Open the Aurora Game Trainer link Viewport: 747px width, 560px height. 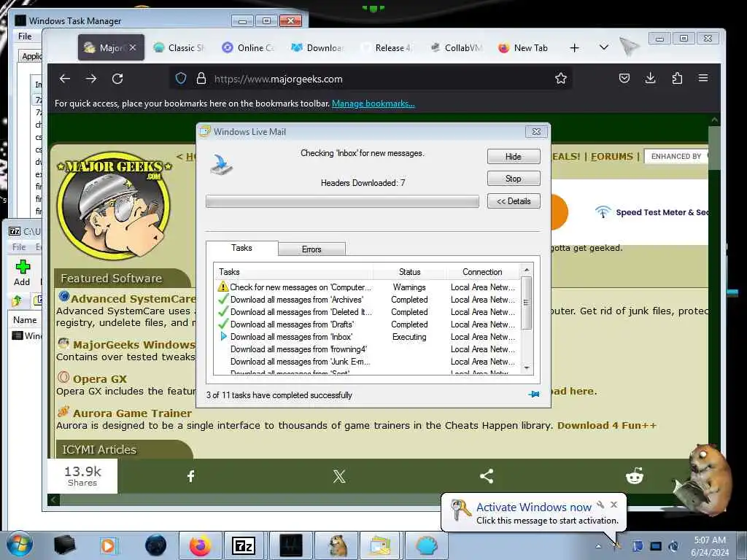pyautogui.click(x=132, y=413)
